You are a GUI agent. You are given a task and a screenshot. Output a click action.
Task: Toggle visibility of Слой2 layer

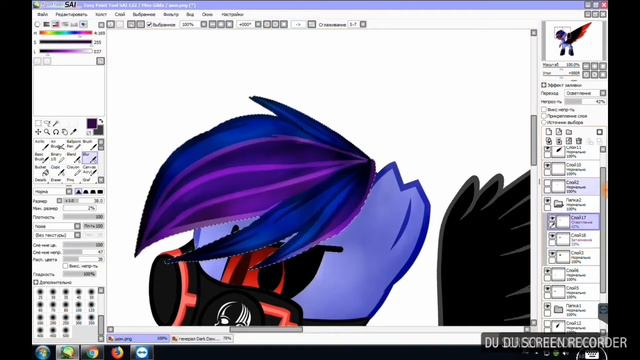click(547, 183)
